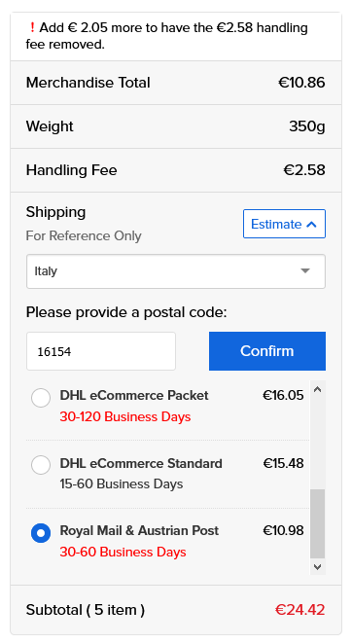Click the shipping options scrollbar thumb
The image size is (352, 644).
318,523
